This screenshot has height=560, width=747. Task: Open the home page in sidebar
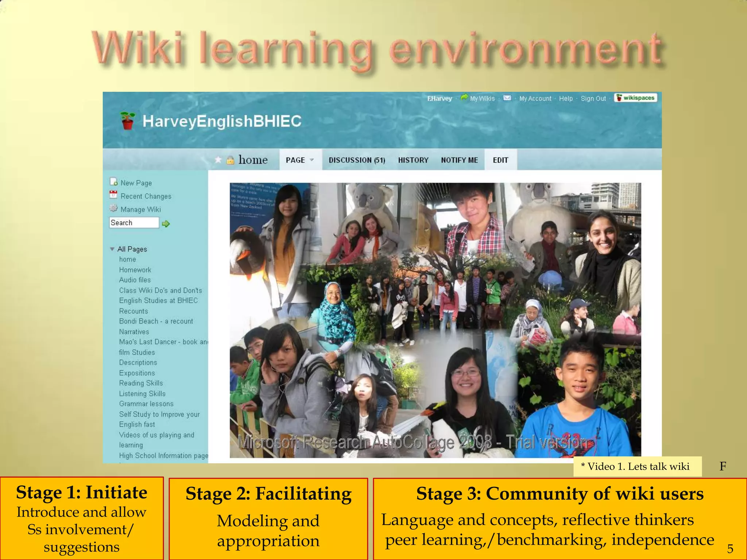(127, 259)
